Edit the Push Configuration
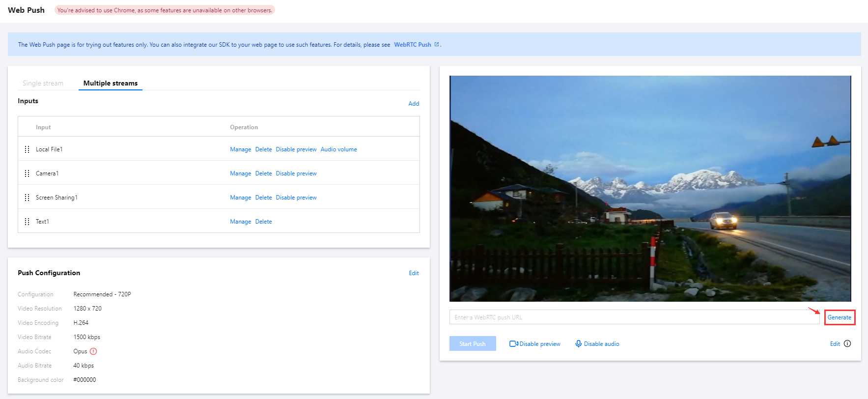The height and width of the screenshot is (399, 868). [x=414, y=273]
